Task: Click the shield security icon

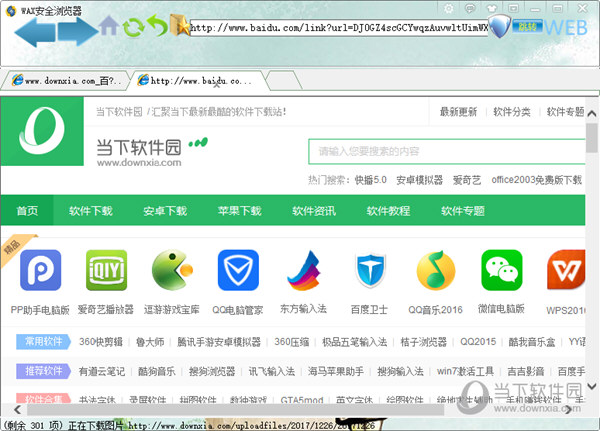Action: tap(500, 27)
